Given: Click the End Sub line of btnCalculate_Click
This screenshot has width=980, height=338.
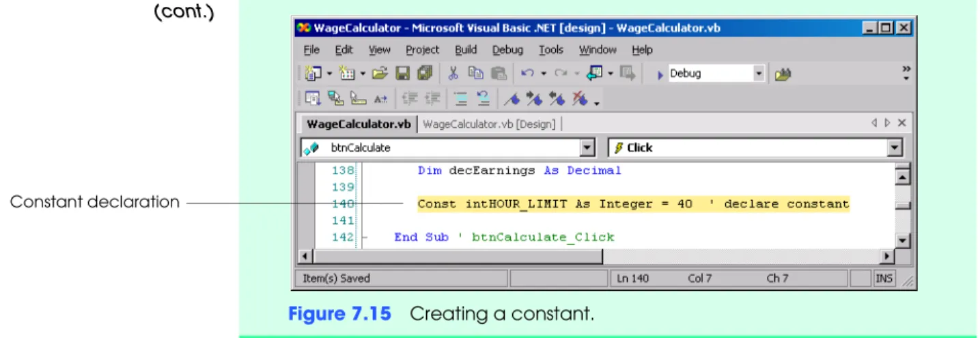Looking at the screenshot, I should tap(504, 238).
